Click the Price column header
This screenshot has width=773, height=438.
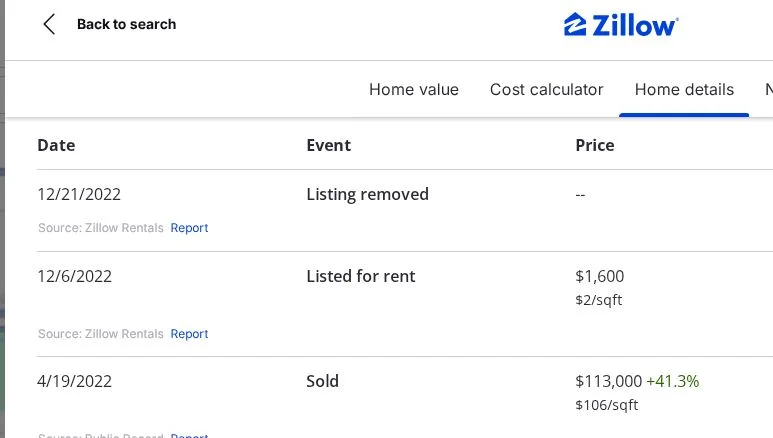[x=594, y=145]
